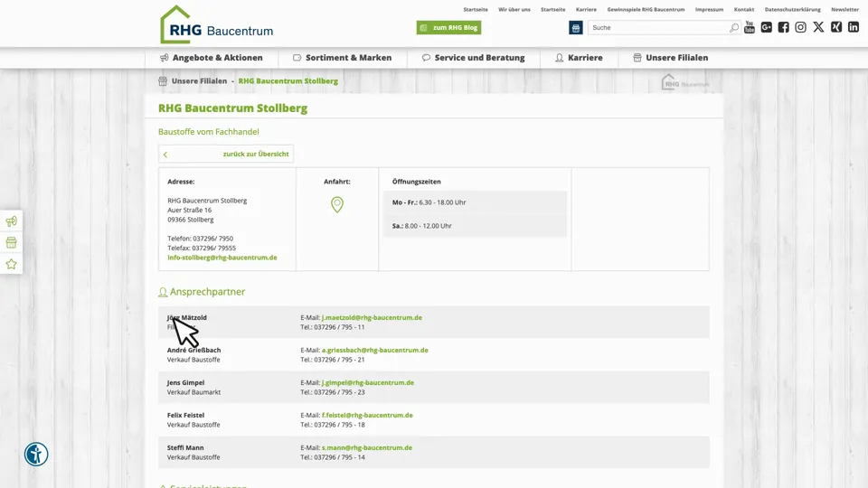Click the Telefon: 037296/ 7950 text

tap(200, 239)
